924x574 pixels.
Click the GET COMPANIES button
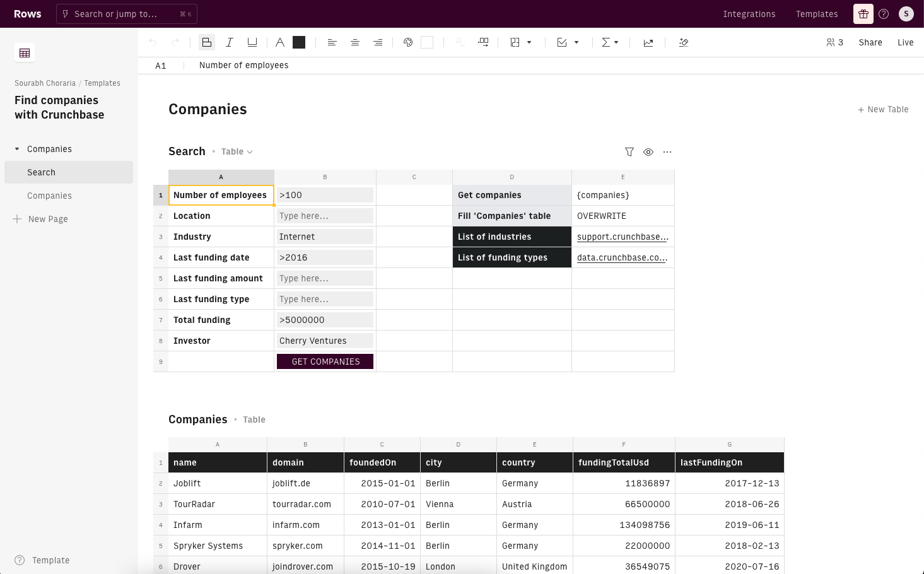(325, 361)
